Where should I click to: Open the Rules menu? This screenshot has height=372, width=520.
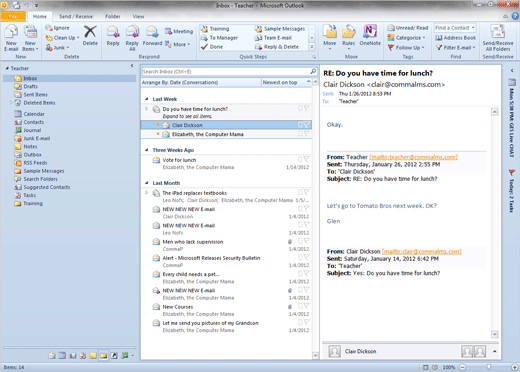[348, 38]
